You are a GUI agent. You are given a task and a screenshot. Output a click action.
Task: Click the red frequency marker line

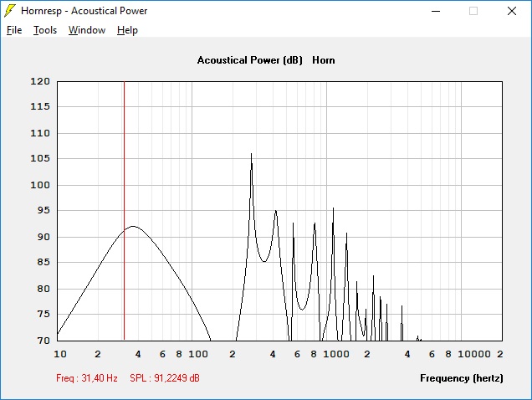[x=124, y=211]
